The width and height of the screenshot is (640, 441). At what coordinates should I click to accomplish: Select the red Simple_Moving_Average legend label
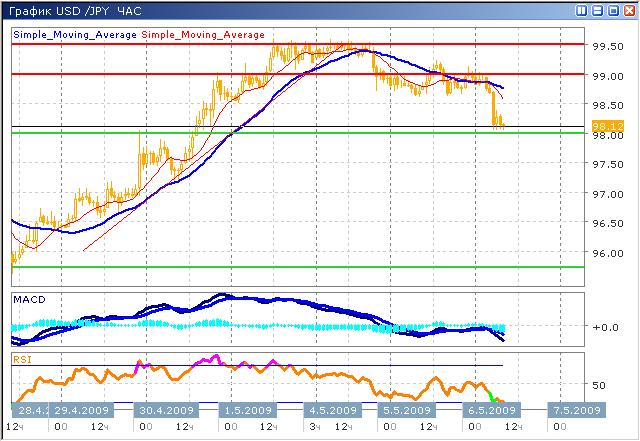click(x=205, y=34)
